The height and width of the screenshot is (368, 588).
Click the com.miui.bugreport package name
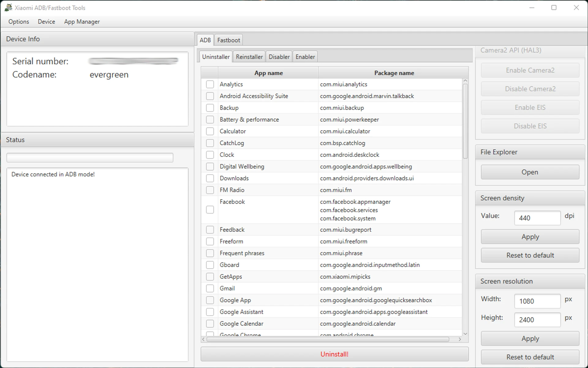tap(345, 230)
